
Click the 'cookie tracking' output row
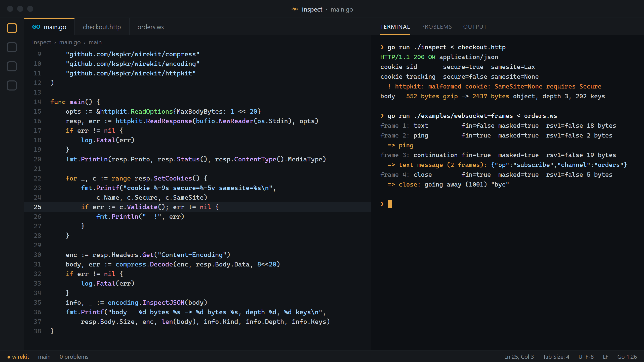pyautogui.click(x=459, y=77)
